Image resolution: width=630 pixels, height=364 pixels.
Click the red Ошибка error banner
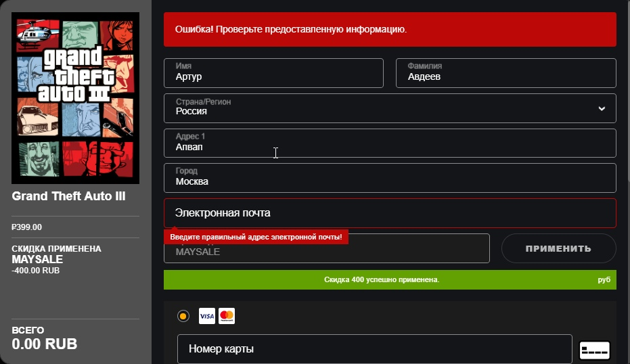390,29
